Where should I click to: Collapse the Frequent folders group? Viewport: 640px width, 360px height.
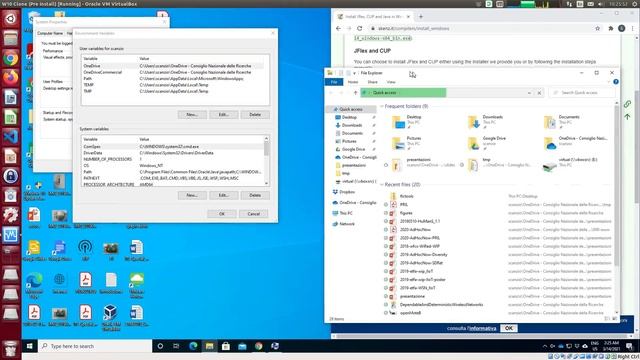click(382, 106)
